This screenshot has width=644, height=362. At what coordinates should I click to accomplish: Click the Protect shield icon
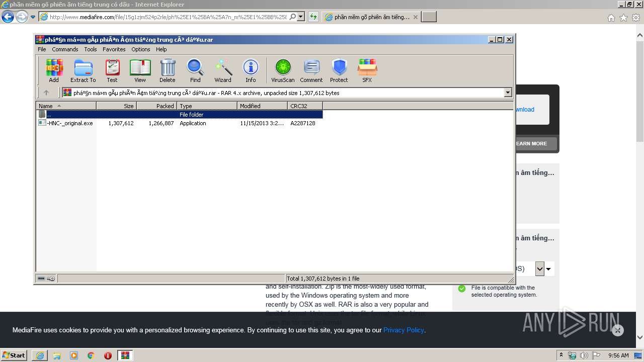[x=339, y=70]
